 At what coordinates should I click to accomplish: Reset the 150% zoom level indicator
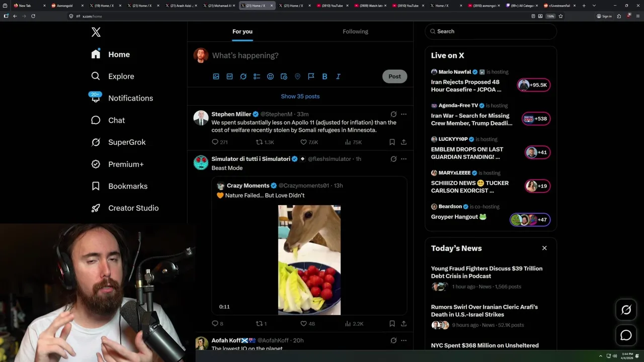551,16
